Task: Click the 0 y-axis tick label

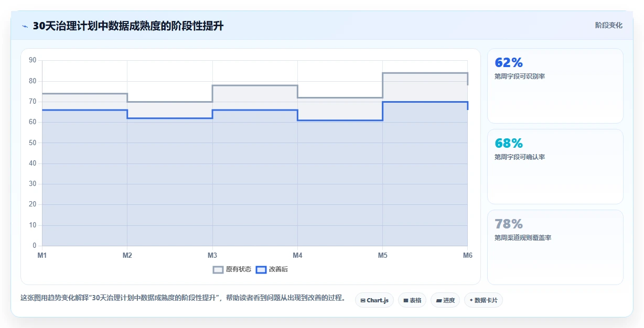Action: (35, 246)
